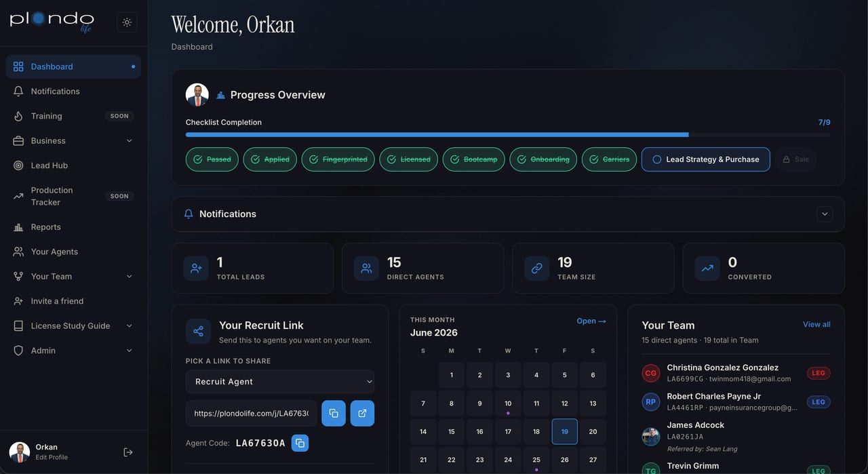Screen dimensions: 868x474
Task: Copy the recruit link URL
Action: click(x=334, y=414)
